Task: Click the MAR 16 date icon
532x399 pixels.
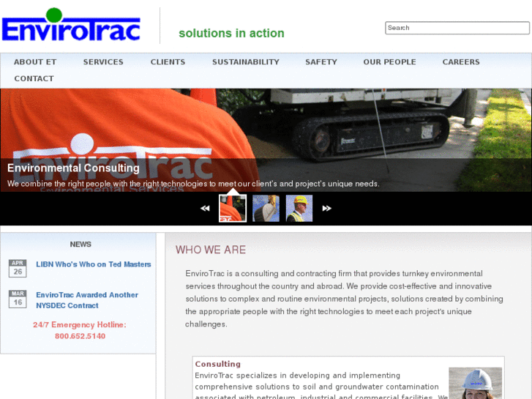Action: (18, 299)
